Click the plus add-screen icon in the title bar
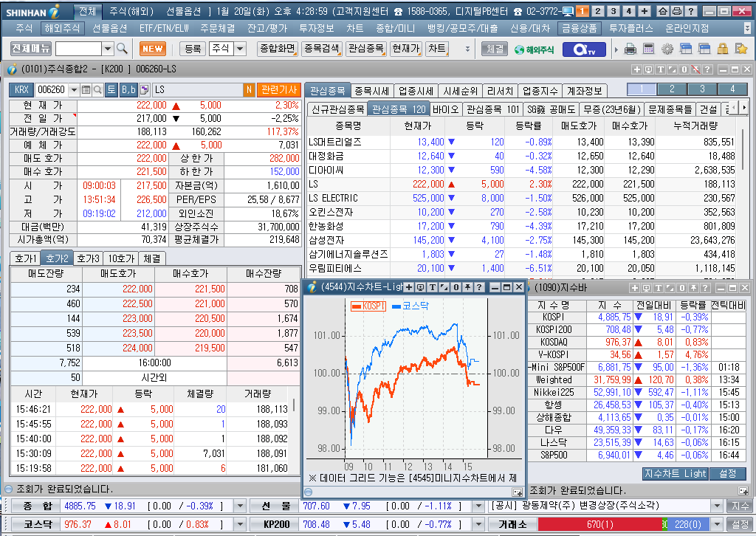Viewport: 756px width, 536px height. (645, 11)
